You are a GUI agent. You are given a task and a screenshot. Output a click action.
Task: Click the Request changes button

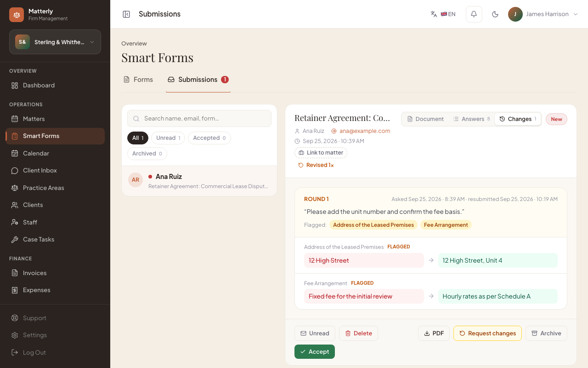pyautogui.click(x=487, y=333)
